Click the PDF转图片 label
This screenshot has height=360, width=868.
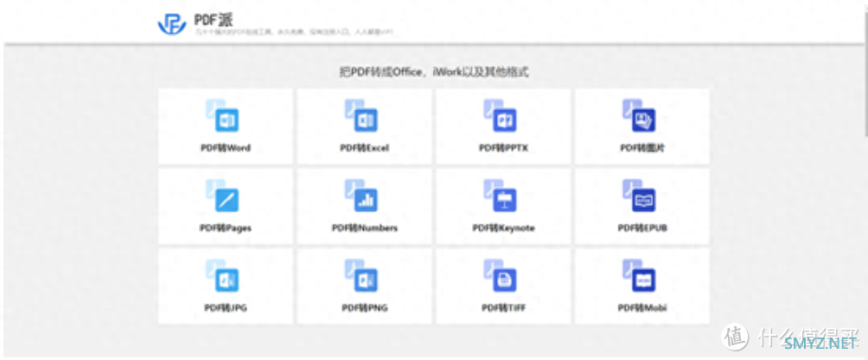click(642, 148)
